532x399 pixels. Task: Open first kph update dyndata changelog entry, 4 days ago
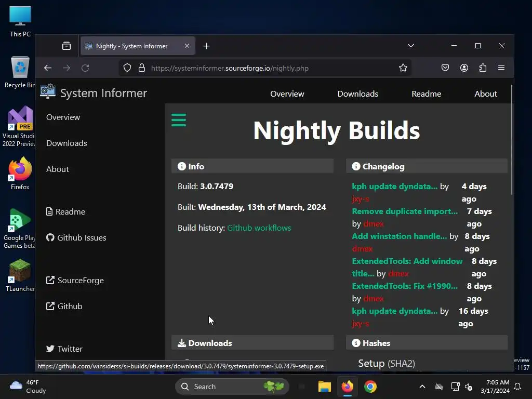(395, 187)
